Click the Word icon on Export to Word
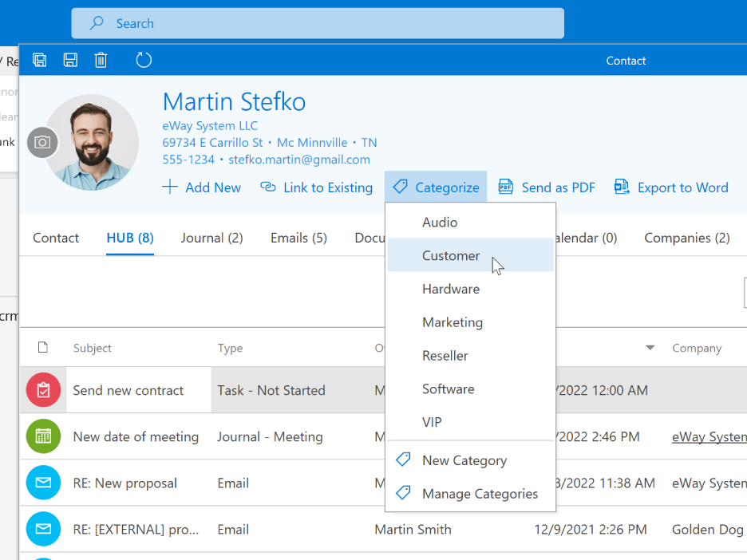Image resolution: width=747 pixels, height=560 pixels. pyautogui.click(x=622, y=187)
